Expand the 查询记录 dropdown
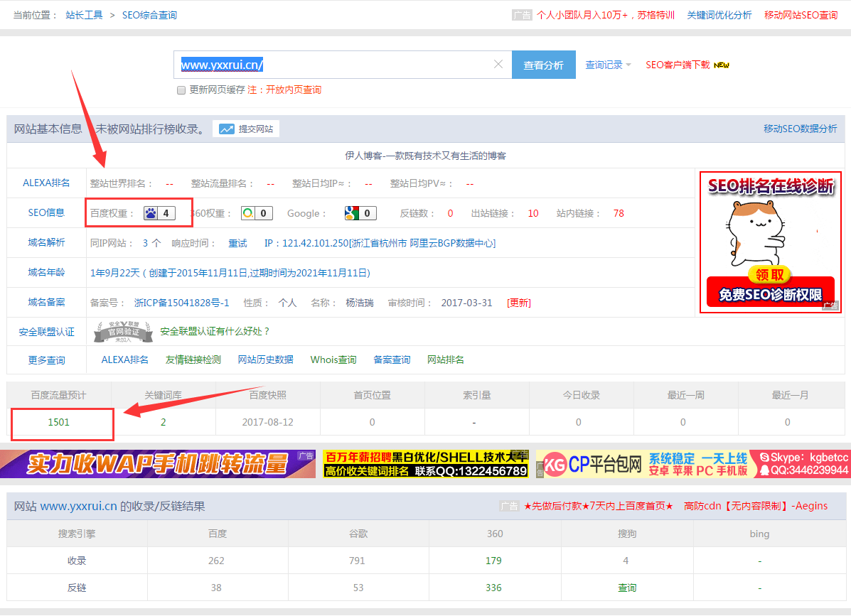 pos(608,65)
